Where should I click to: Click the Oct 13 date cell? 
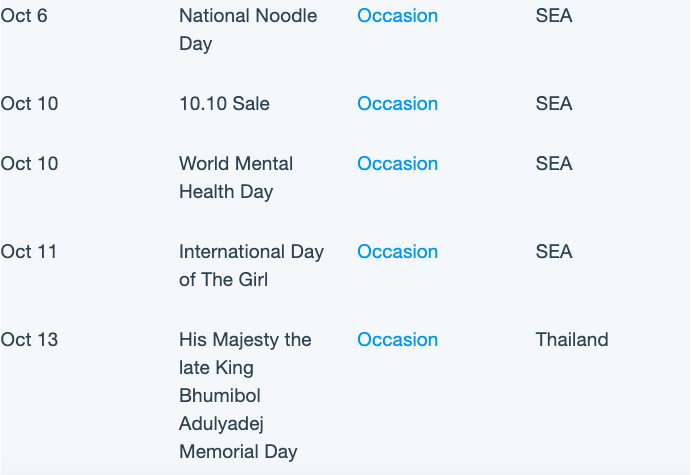tap(29, 340)
